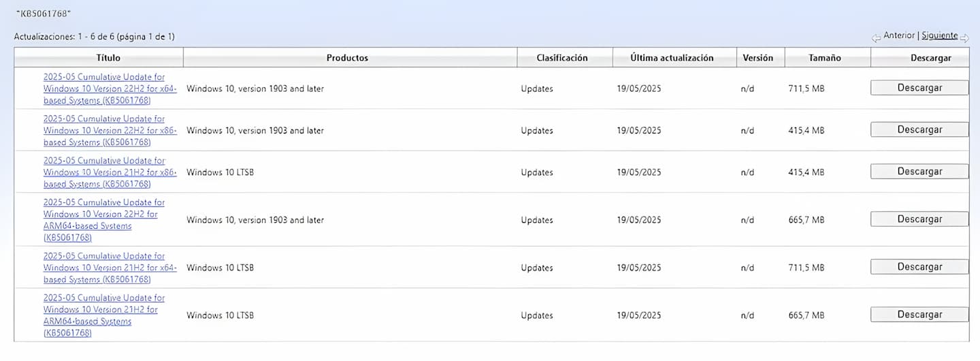Open the 22H2 x86-based Systems update link
This screenshot has height=361, width=980.
point(110,130)
